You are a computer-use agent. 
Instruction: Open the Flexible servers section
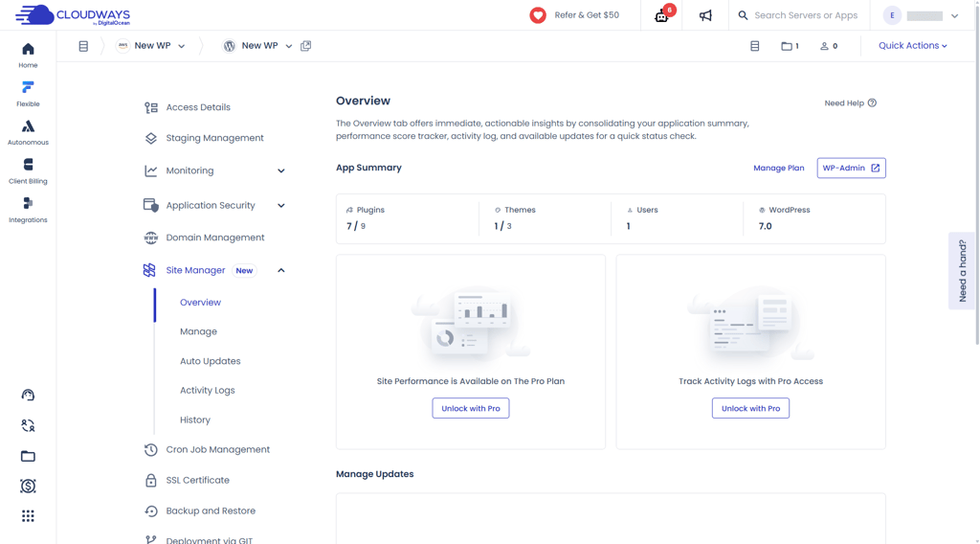[x=28, y=94]
